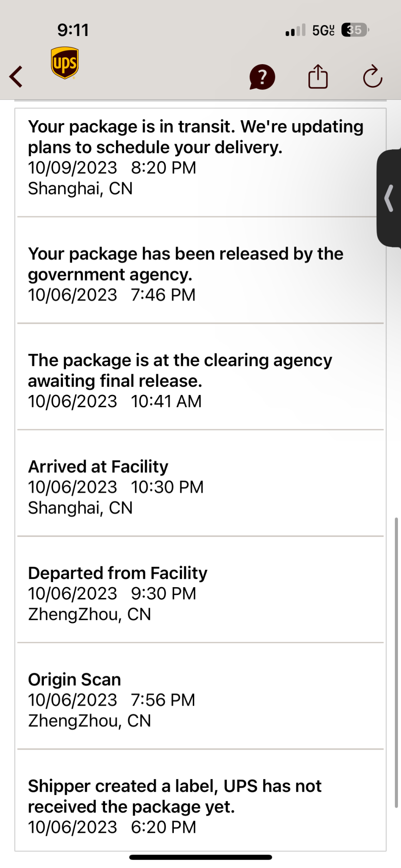401x868 pixels.
Task: Tap the 9:11 clock in the status bar
Action: pos(73,30)
